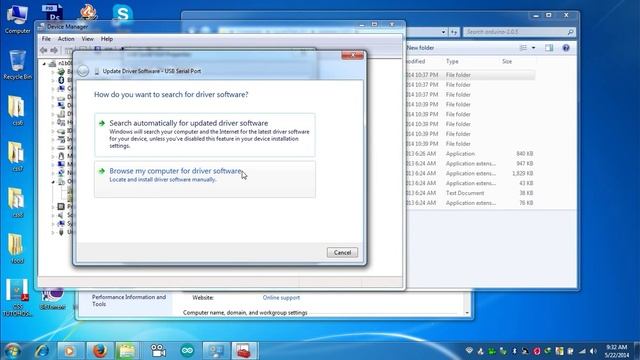
Task: Open the view options dropdown arrow in Explorer
Action: click(533, 48)
